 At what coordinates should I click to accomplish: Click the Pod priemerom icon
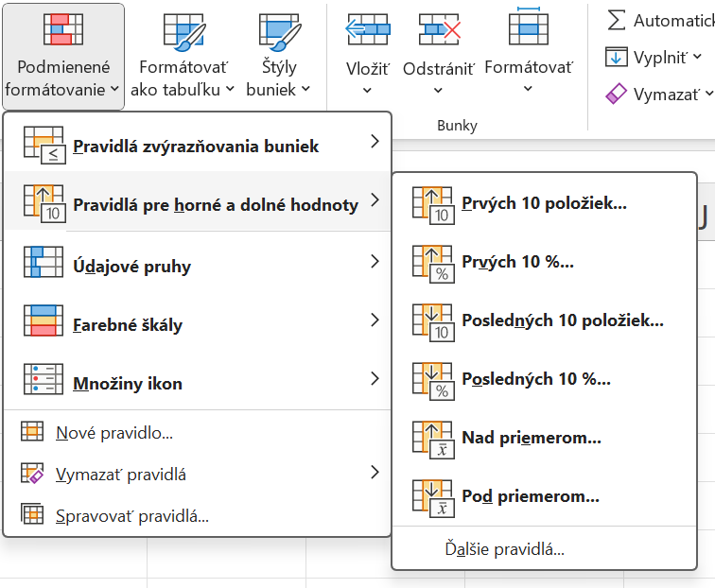[433, 498]
